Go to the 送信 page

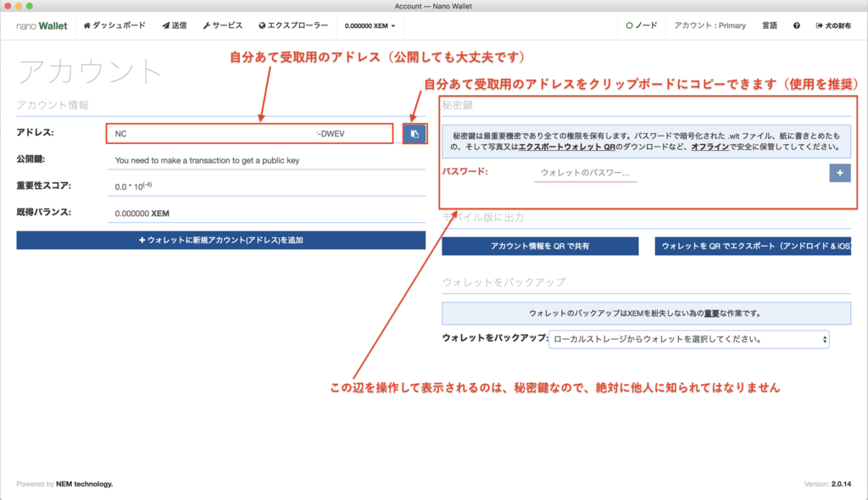(175, 25)
